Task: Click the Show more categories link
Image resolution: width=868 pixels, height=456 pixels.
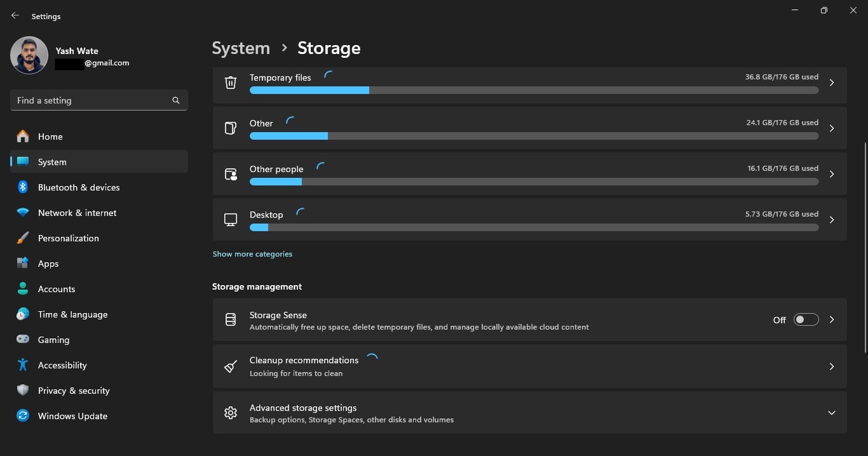Action: (252, 254)
